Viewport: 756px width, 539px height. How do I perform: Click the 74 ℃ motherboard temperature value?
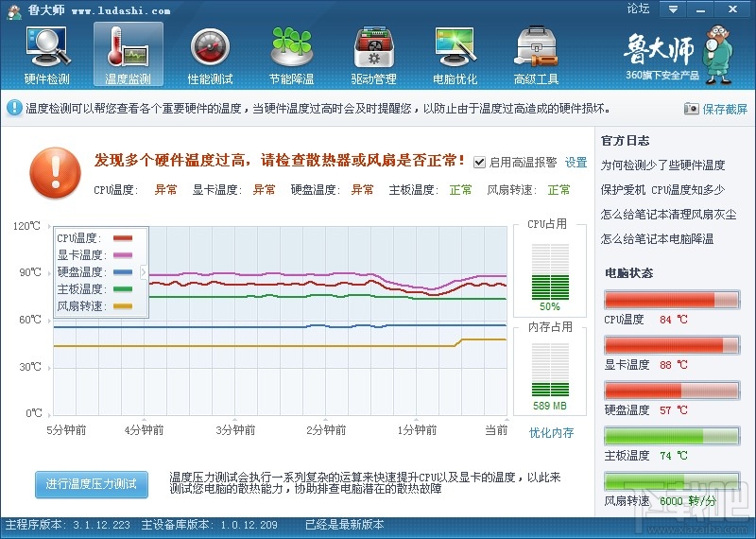pos(674,456)
